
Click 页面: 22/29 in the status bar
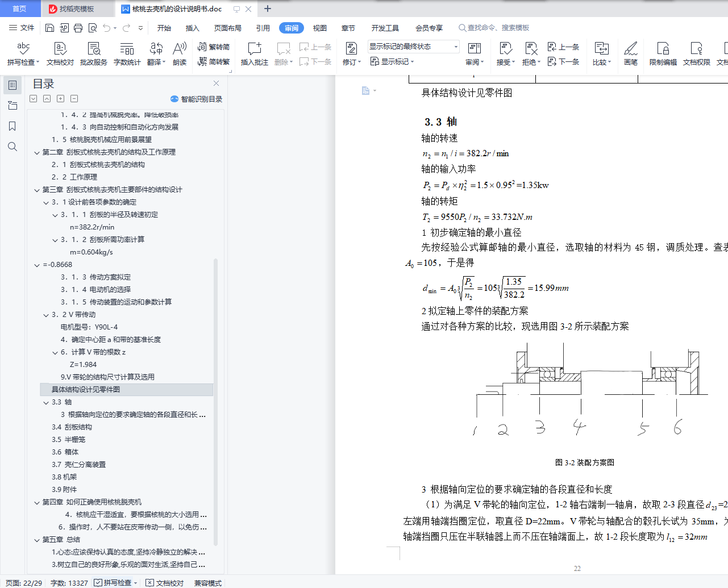(x=24, y=583)
